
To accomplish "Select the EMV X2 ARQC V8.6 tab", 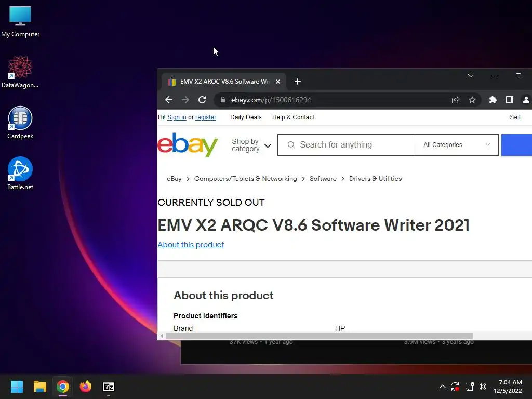I will click(x=223, y=82).
